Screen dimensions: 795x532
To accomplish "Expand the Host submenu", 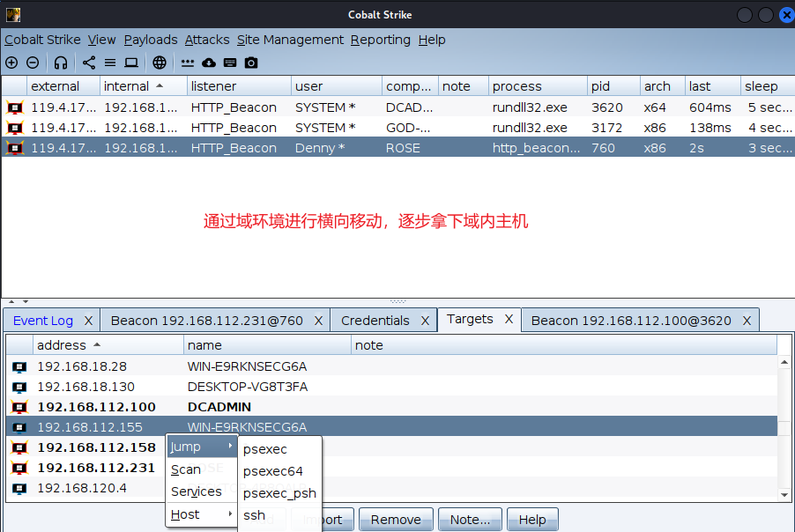I will pyautogui.click(x=203, y=514).
